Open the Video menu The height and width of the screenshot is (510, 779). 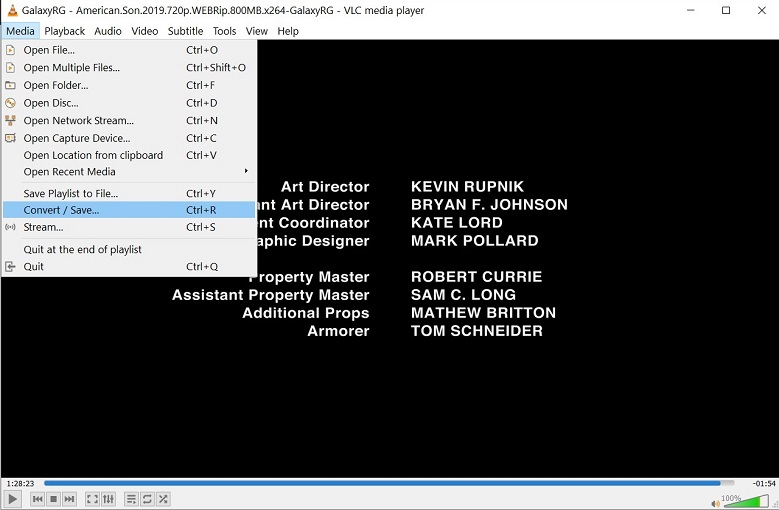[145, 31]
